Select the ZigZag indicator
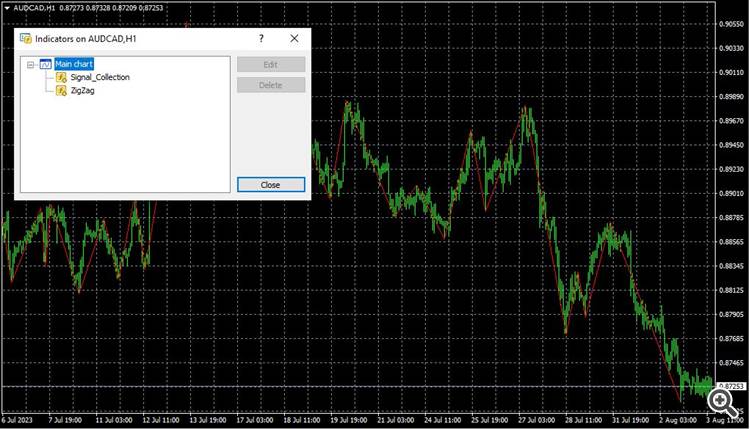 (82, 90)
